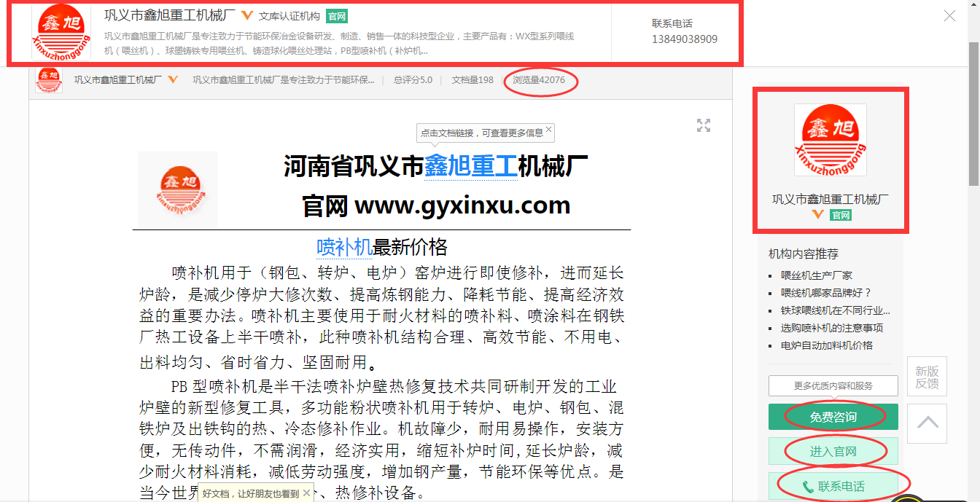Click the orange V badge in the top banner
Viewport: 980px width, 502px height.
click(246, 16)
